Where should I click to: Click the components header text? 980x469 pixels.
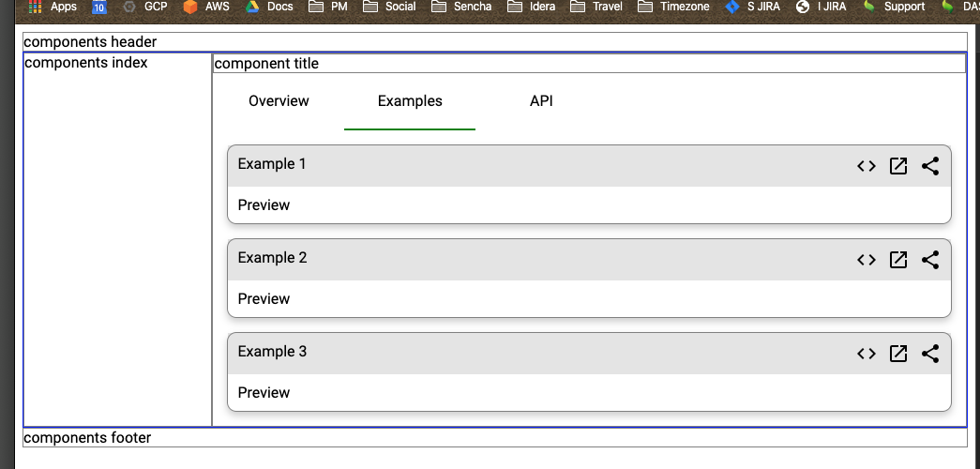point(90,42)
